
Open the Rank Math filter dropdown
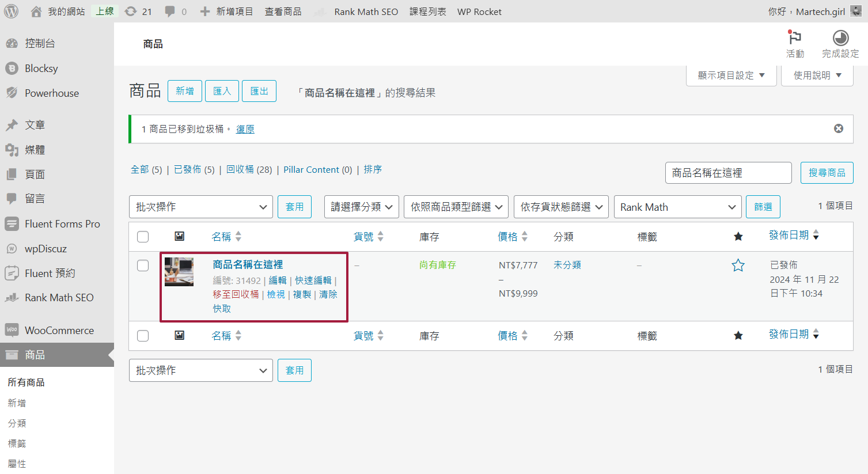coord(678,207)
